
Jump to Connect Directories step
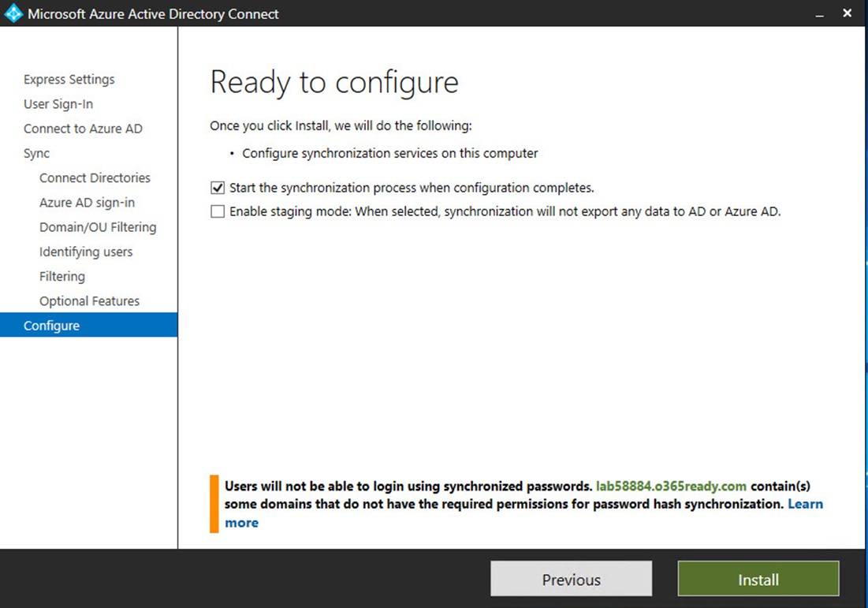tap(95, 177)
